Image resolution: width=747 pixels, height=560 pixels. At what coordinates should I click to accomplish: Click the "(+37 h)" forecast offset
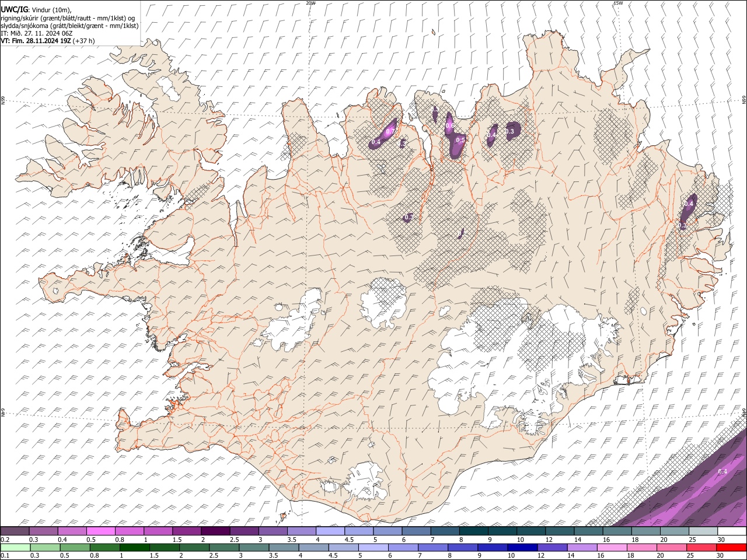coord(84,41)
